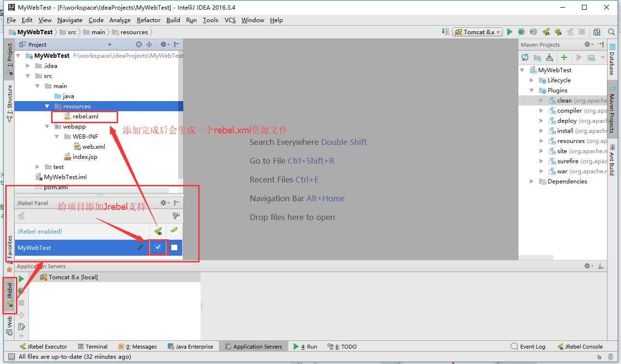Select rebel.xml in project tree
Screen dimensions: 621x364
pos(85,117)
